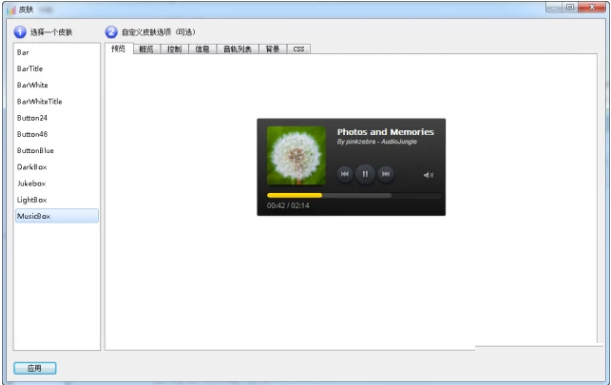This screenshot has width=611, height=385.
Task: Select the BarTitle skin
Action: pos(57,69)
